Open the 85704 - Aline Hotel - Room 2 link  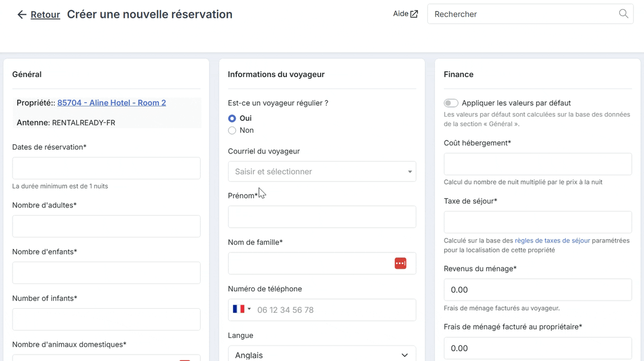112,103
